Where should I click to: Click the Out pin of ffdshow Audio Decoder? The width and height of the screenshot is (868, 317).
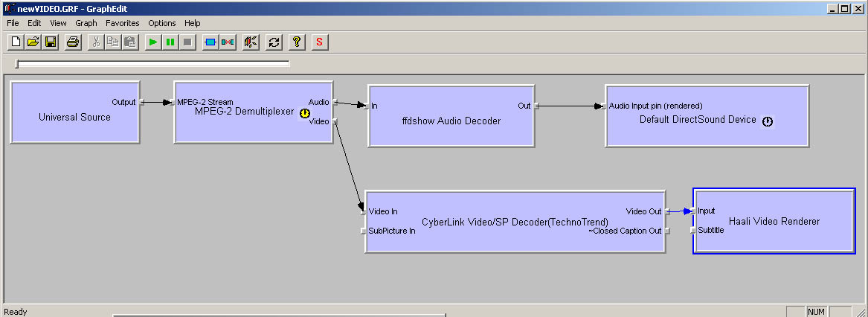pos(536,106)
